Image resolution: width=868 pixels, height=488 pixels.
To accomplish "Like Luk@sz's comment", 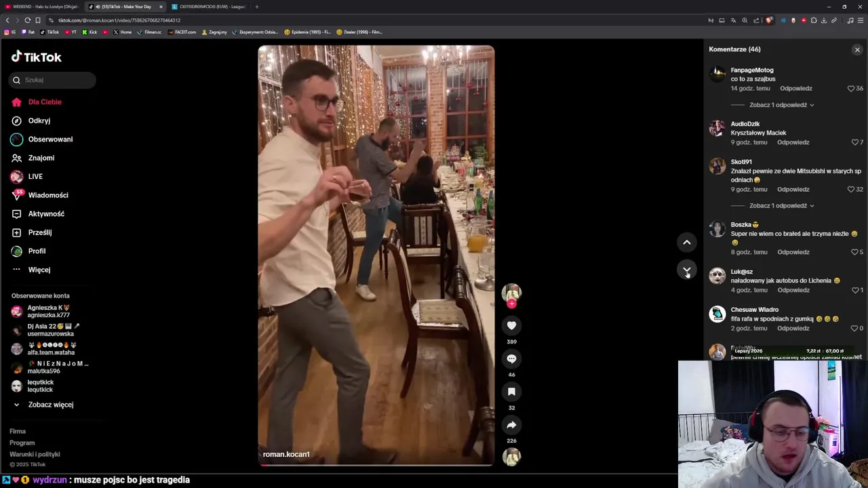I will point(855,290).
